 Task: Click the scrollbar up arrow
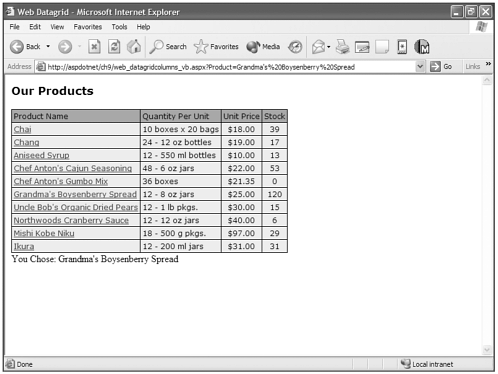pos(487,80)
